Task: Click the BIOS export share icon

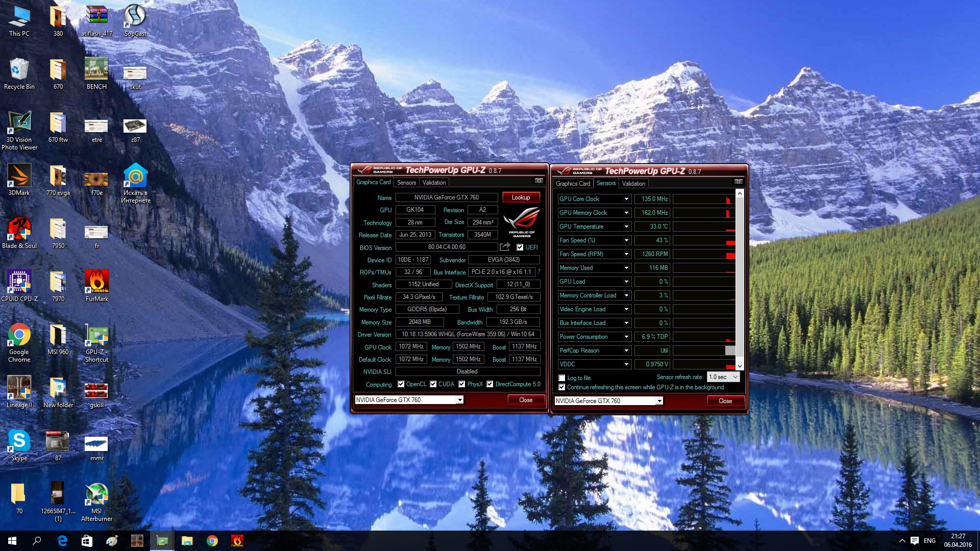Action: tap(505, 247)
